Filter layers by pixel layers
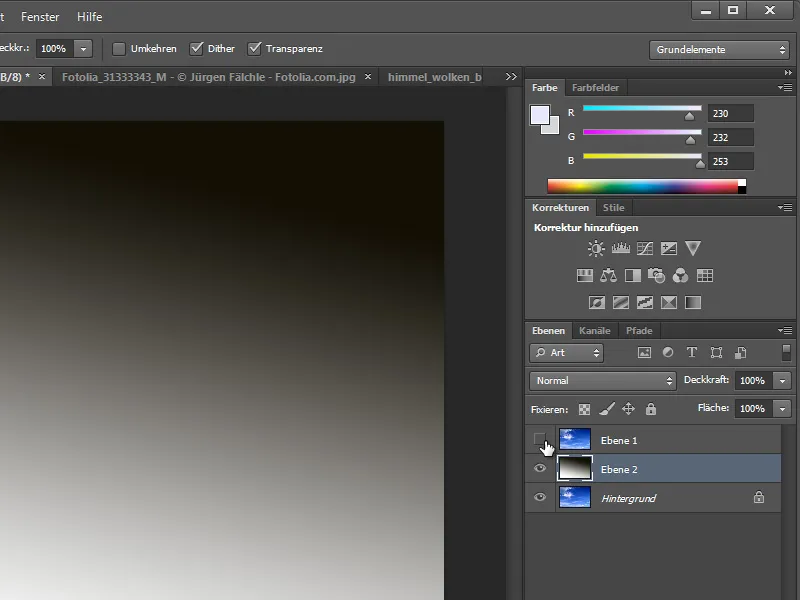Image resolution: width=800 pixels, height=600 pixels. (x=644, y=353)
